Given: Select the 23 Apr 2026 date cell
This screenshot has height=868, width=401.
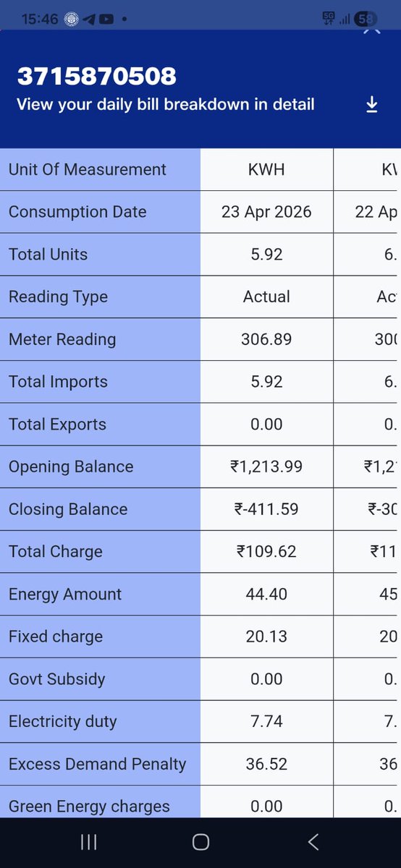Looking at the screenshot, I should tap(266, 212).
